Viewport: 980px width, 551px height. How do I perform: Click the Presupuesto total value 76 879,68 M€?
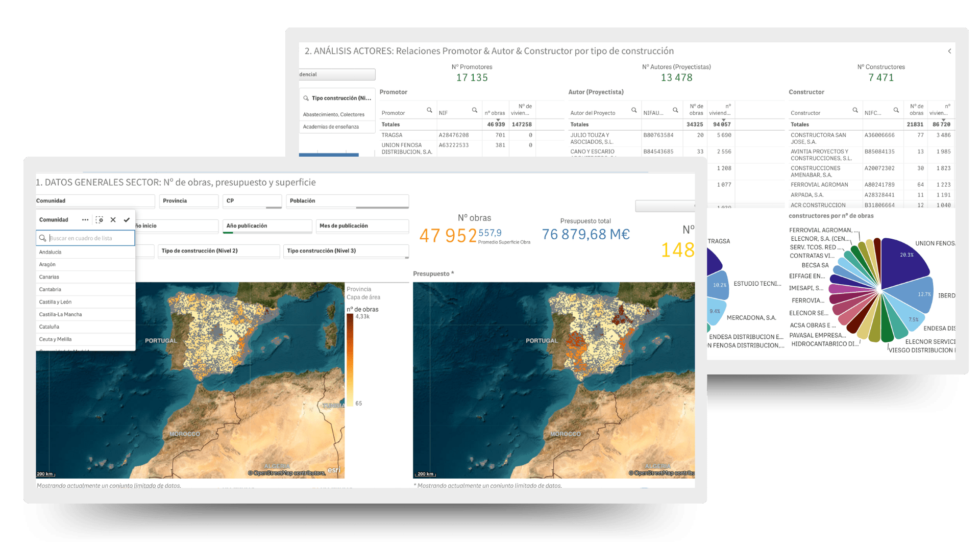(x=585, y=234)
